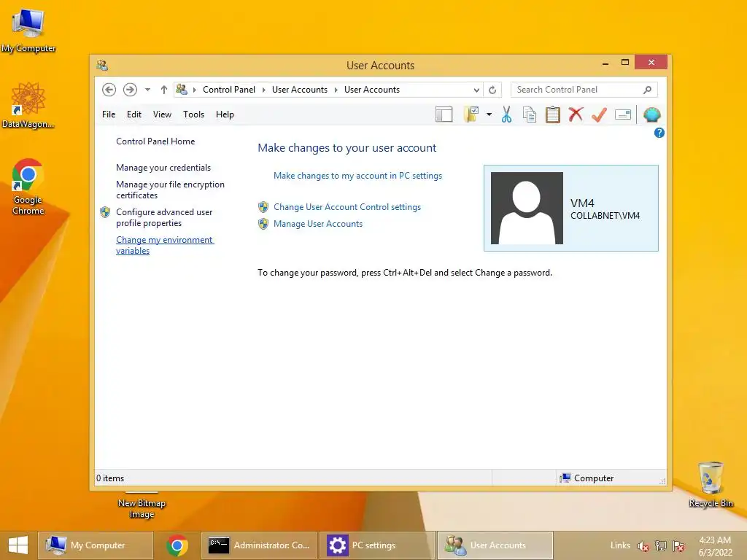
Task: Click the Properties toolbar icon
Action: pyautogui.click(x=623, y=114)
